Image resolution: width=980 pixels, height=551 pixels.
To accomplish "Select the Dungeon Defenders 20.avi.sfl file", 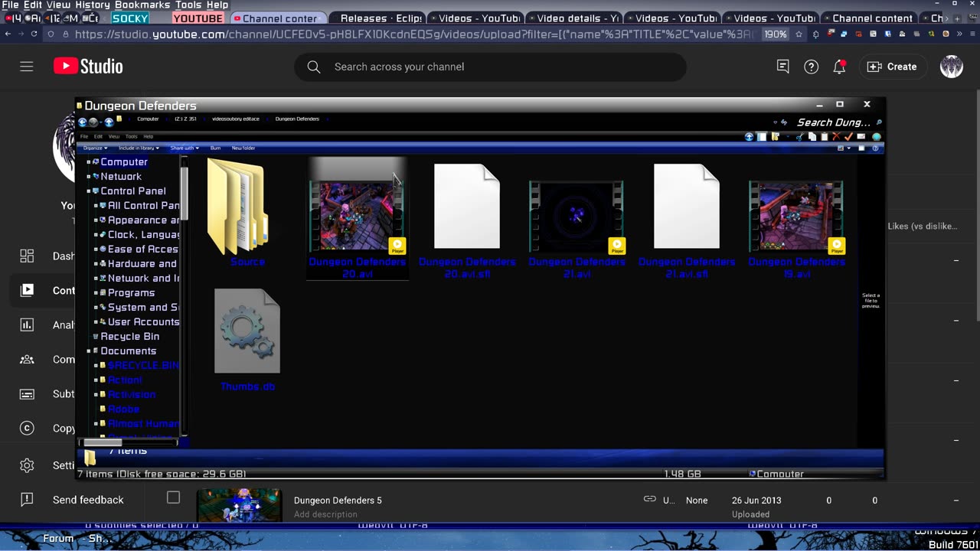I will click(467, 219).
